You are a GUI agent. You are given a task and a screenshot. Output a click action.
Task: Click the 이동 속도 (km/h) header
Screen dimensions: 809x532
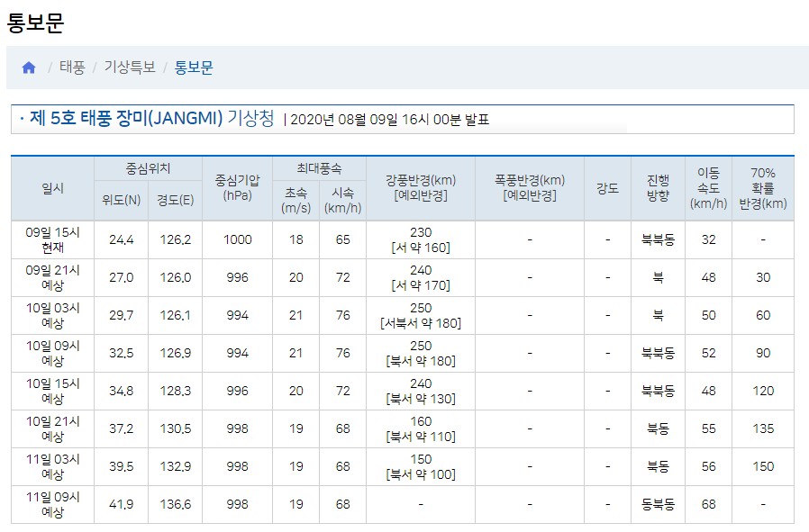(708, 187)
